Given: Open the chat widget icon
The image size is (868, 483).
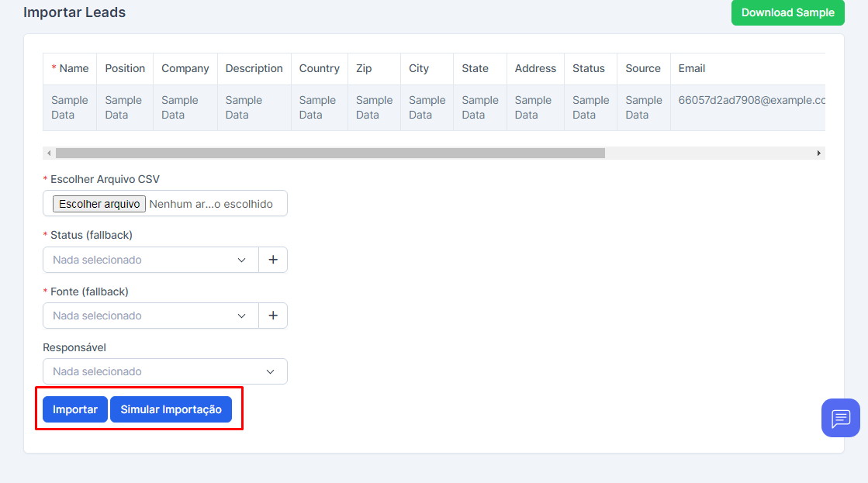Looking at the screenshot, I should (841, 418).
